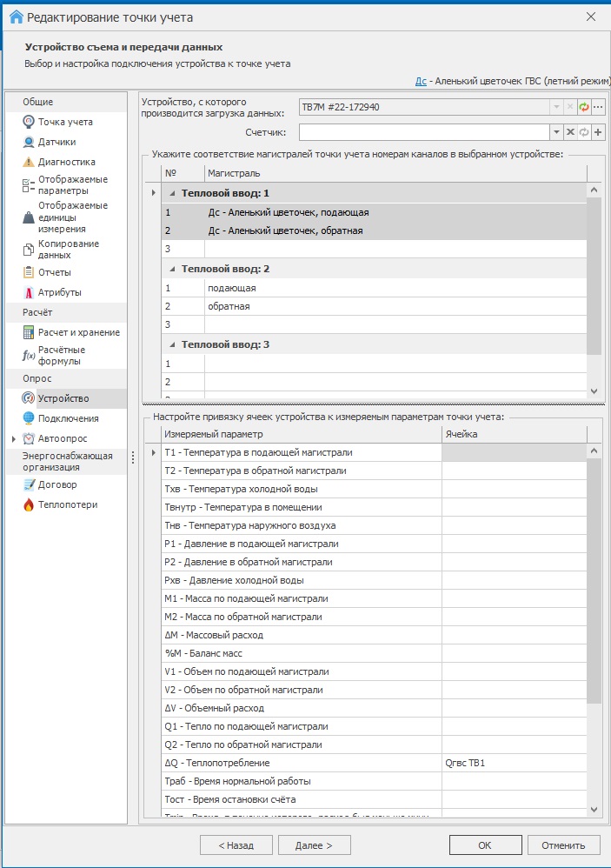The image size is (611, 868).
Task: Add a new Счетчик with plus
Action: pyautogui.click(x=598, y=131)
